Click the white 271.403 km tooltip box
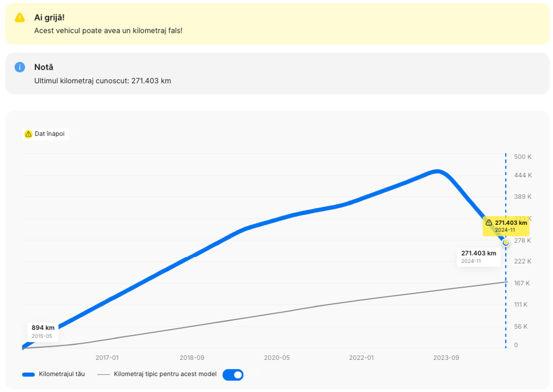The image size is (553, 392). tap(478, 257)
